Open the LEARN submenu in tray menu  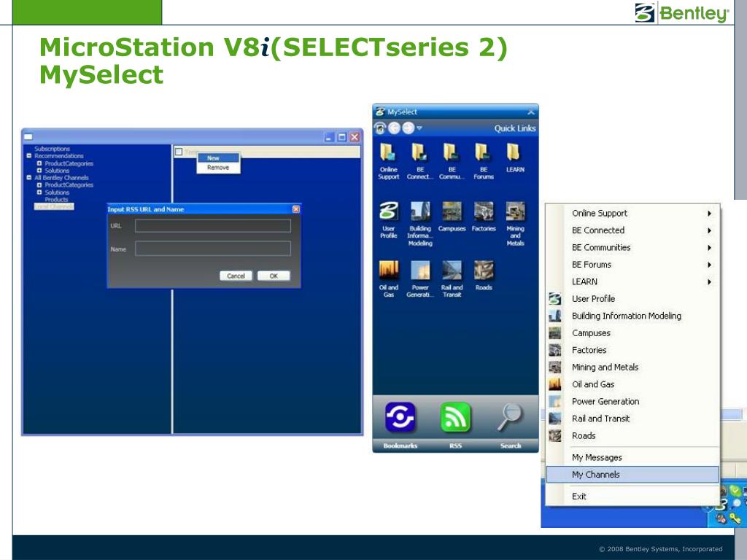coord(632,282)
